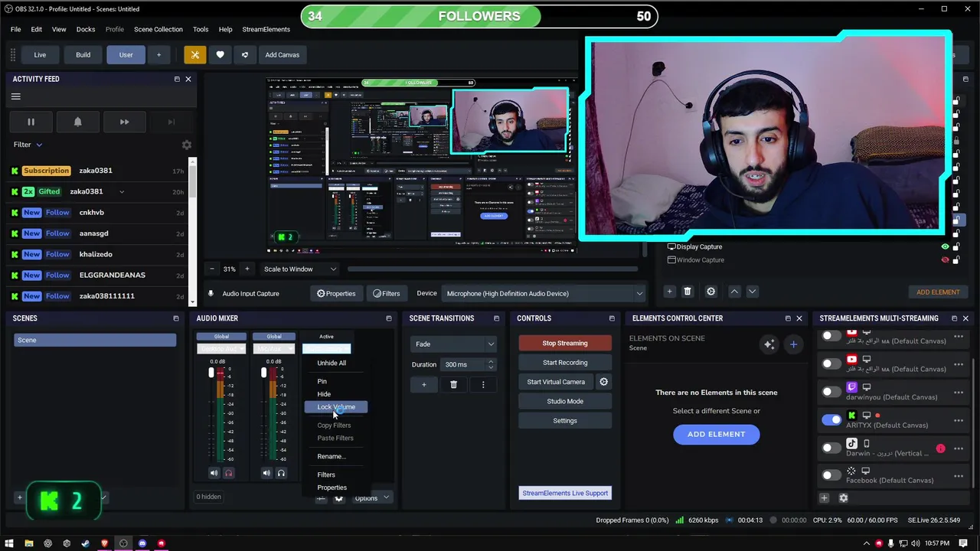This screenshot has width=980, height=551.
Task: Adjust the Mic/Aux volume slider
Action: click(x=264, y=373)
